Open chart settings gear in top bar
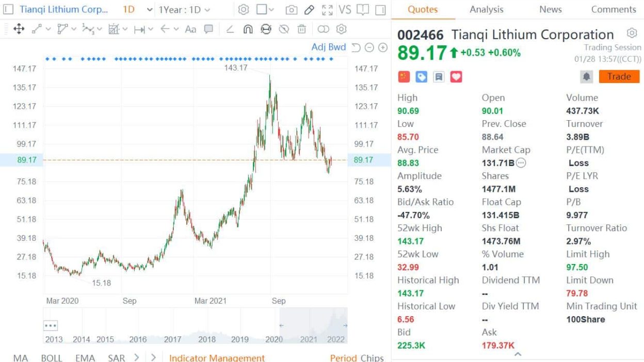 click(x=244, y=10)
